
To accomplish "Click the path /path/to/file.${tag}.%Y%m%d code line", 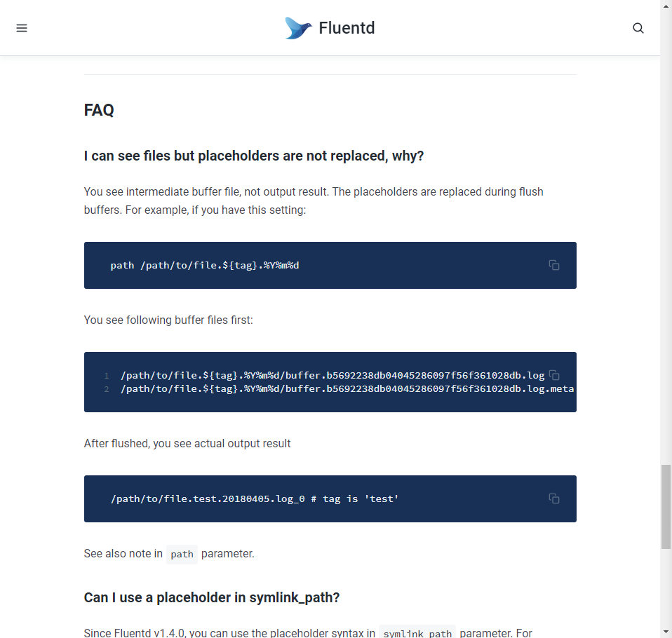I will tap(205, 266).
